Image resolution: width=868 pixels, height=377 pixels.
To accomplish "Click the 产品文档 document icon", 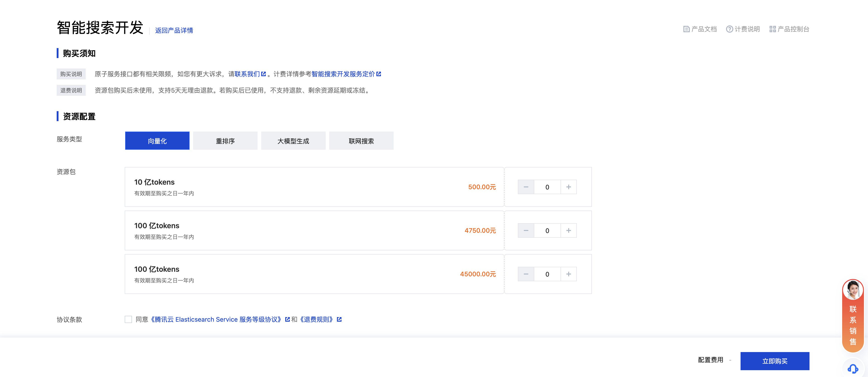I will 686,29.
